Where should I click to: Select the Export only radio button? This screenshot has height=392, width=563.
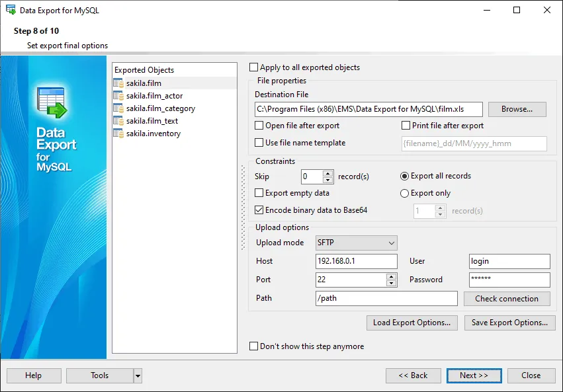[x=404, y=193]
